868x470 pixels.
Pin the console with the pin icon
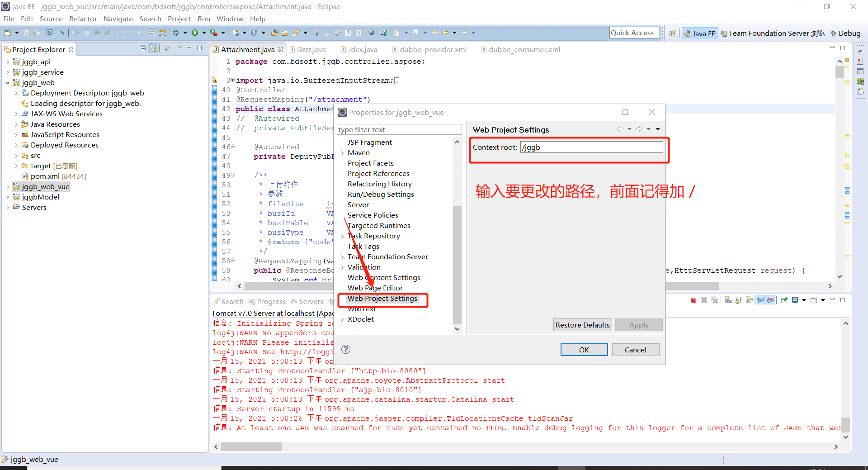pos(784,299)
